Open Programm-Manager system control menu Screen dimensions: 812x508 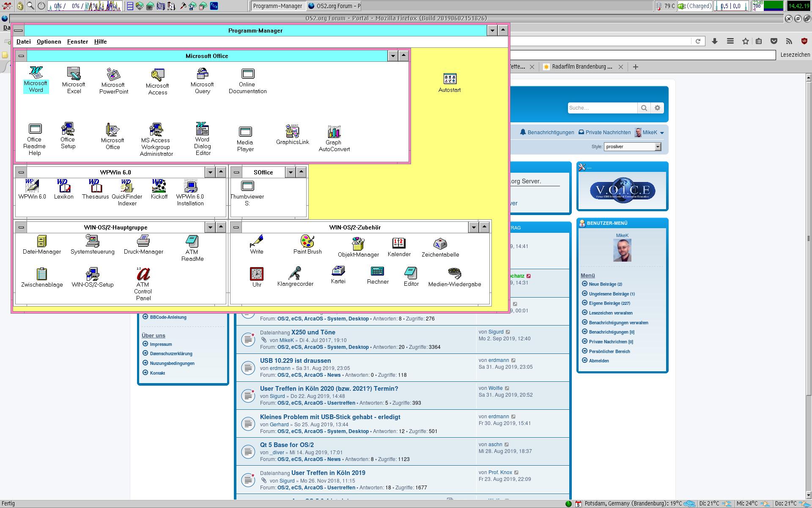pos(18,30)
